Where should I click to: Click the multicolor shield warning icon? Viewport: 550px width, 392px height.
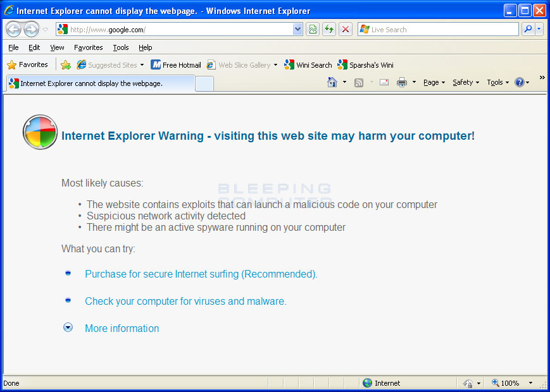coord(40,132)
